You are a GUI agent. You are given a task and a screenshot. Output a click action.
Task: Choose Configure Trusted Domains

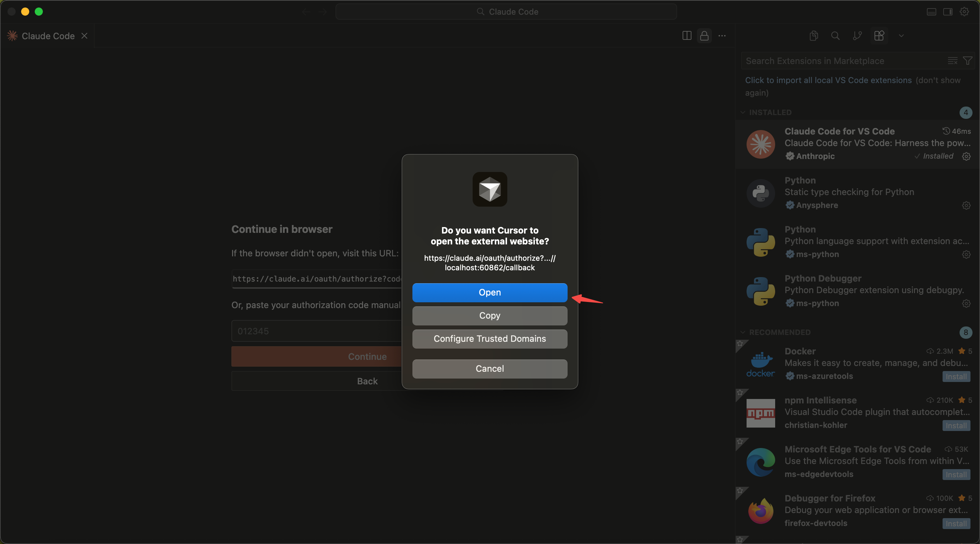coord(490,339)
